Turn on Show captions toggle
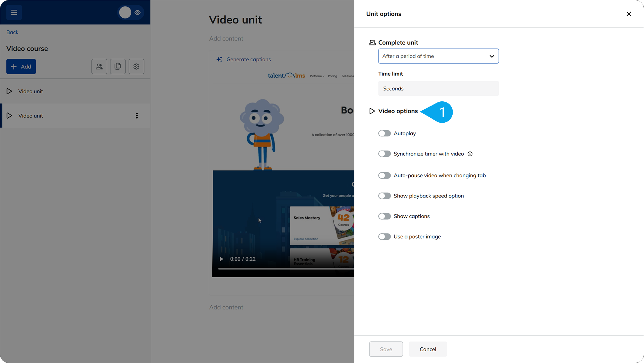The image size is (644, 363). (384, 216)
